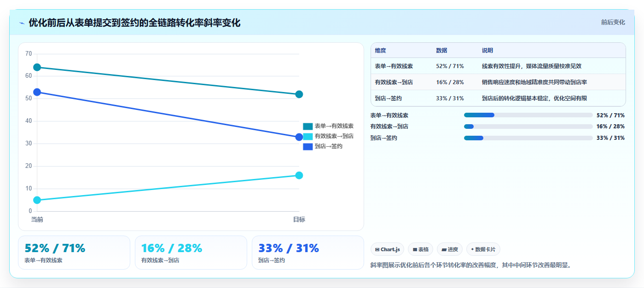Select the 到店→签约 table row cell
This screenshot has width=644, height=288.
[388, 98]
